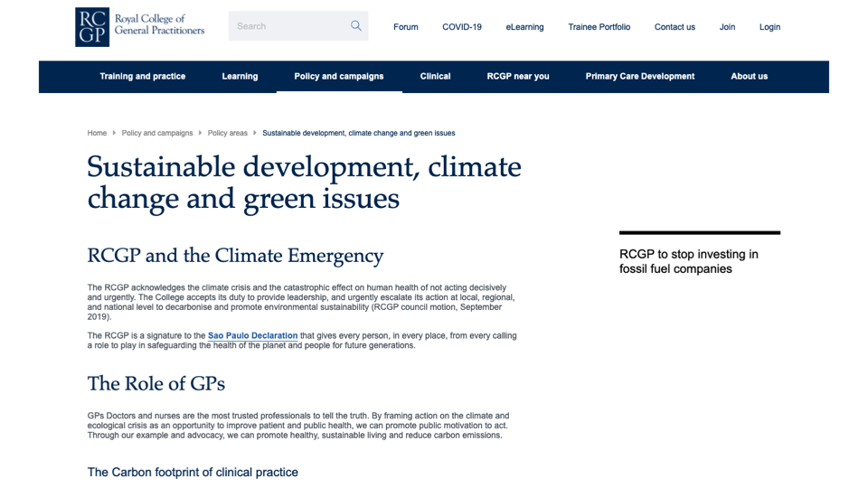This screenshot has width=868, height=488.
Task: Click The Carbon footprint of clinical practice heading
Action: pos(193,472)
